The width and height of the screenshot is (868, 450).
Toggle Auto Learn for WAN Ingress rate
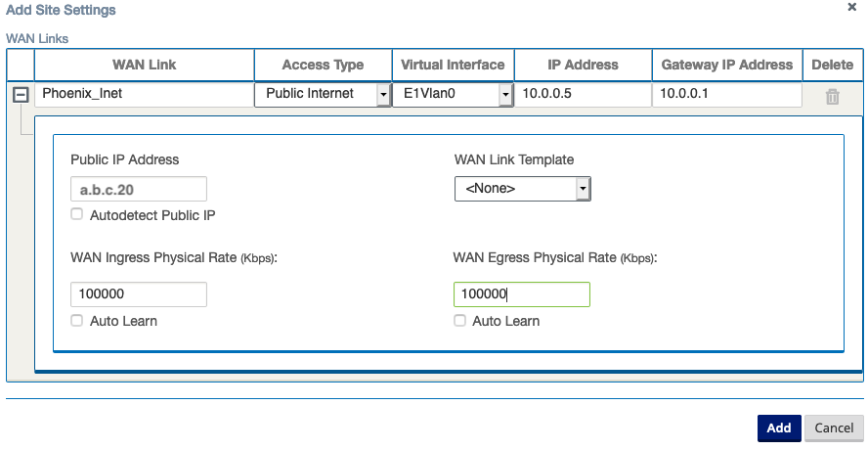point(77,321)
